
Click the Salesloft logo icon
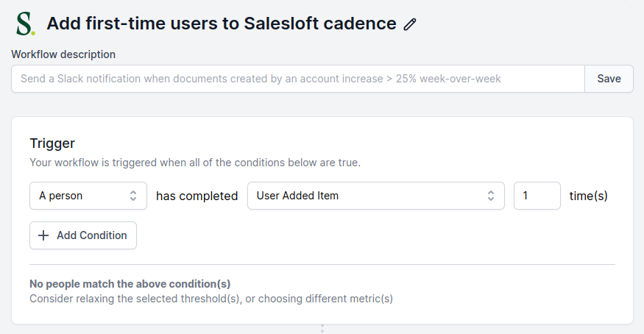(x=25, y=24)
